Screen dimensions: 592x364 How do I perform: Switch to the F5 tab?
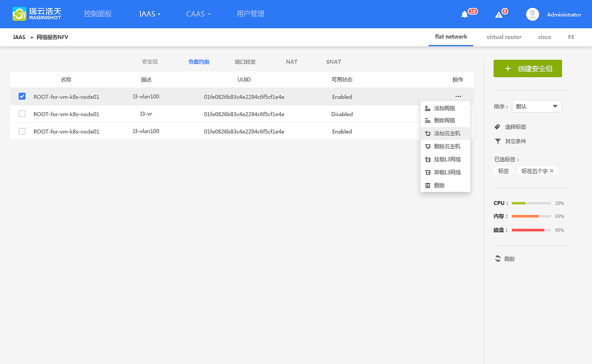pyautogui.click(x=571, y=37)
